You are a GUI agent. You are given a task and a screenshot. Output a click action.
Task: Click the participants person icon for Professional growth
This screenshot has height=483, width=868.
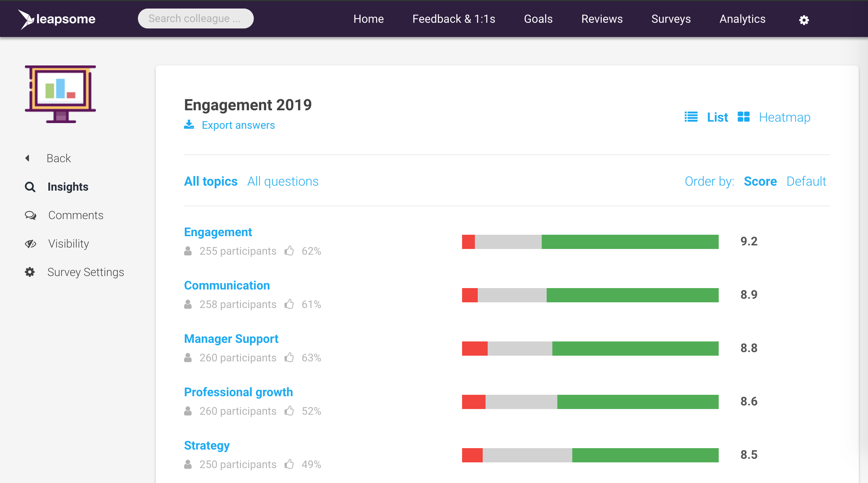pos(188,411)
